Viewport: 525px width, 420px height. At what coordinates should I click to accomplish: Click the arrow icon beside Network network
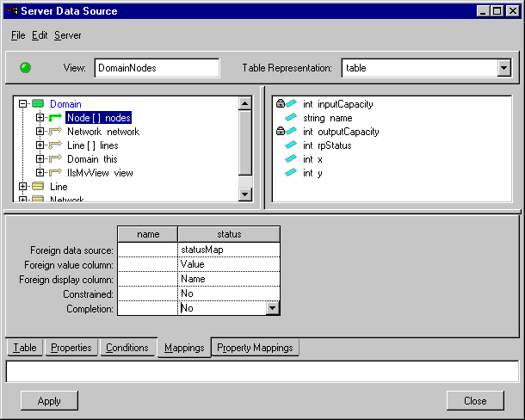point(56,132)
